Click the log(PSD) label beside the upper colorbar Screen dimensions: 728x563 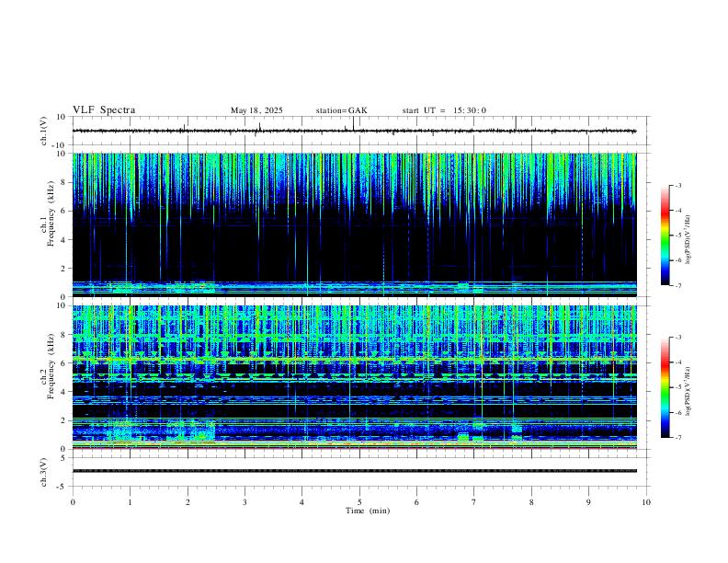688,240
